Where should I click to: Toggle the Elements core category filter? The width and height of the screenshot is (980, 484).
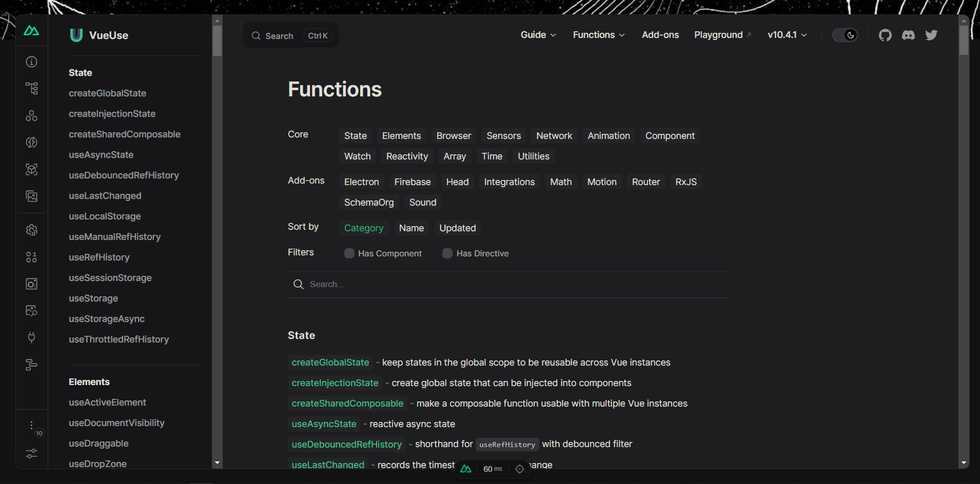[x=402, y=136]
